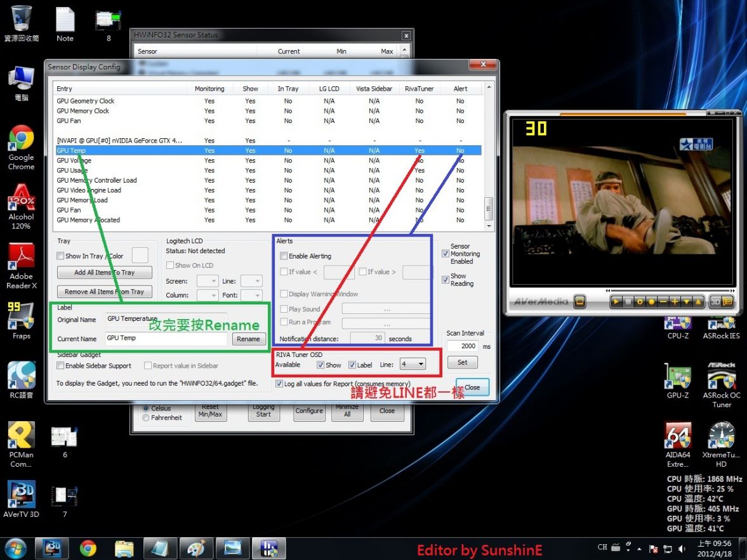Uncheck the RIVA Tuner OSD Show checkbox
The image size is (747, 560).
[321, 365]
